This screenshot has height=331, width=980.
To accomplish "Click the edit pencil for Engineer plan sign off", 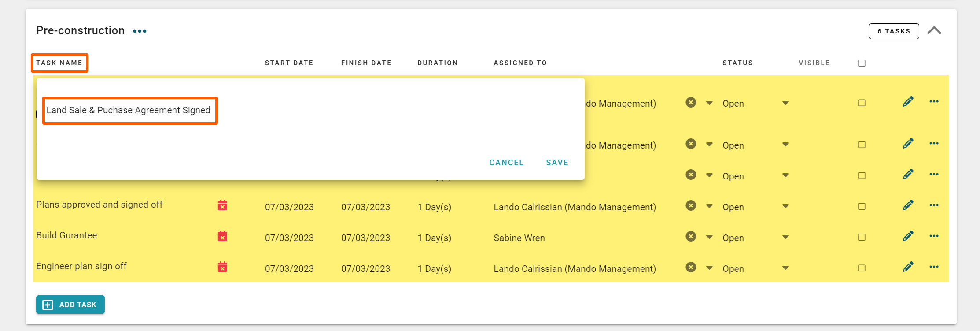I will (907, 267).
